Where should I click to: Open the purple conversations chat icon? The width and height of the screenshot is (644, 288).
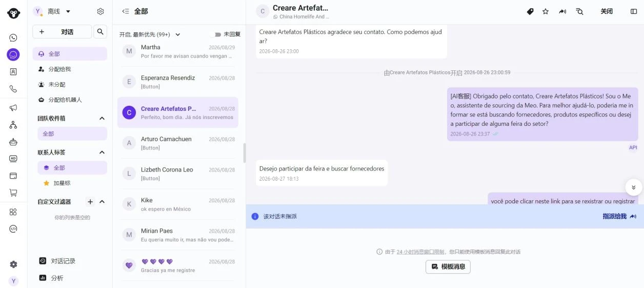13,54
